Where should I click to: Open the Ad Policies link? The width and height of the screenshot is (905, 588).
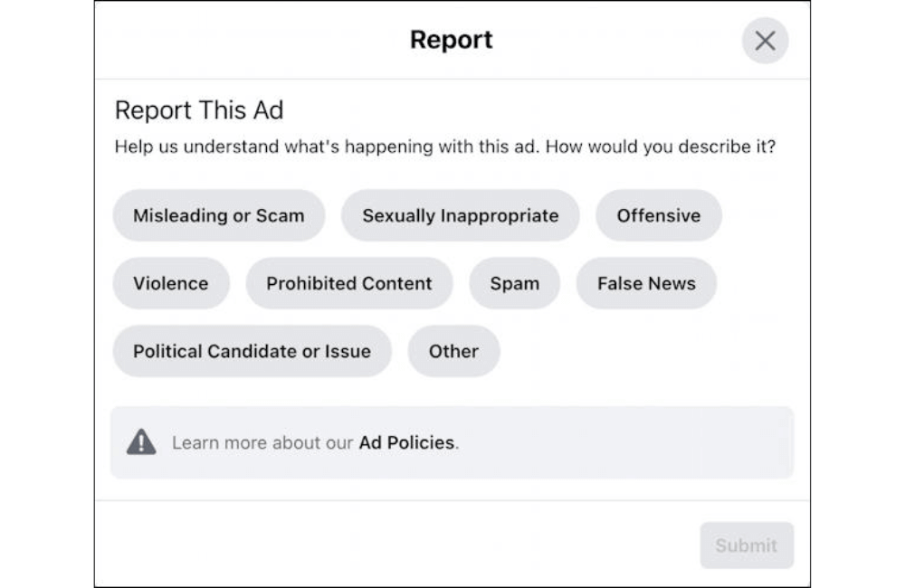tap(406, 443)
